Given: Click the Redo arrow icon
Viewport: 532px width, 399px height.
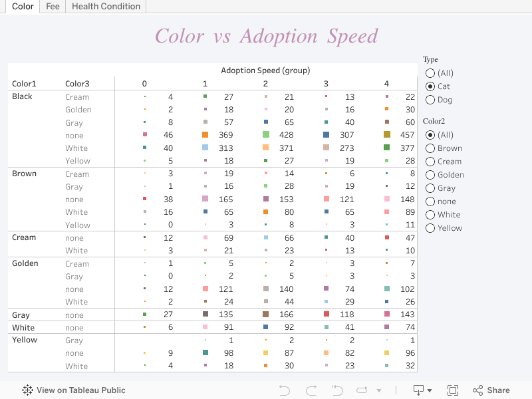Looking at the screenshot, I should click(x=311, y=390).
